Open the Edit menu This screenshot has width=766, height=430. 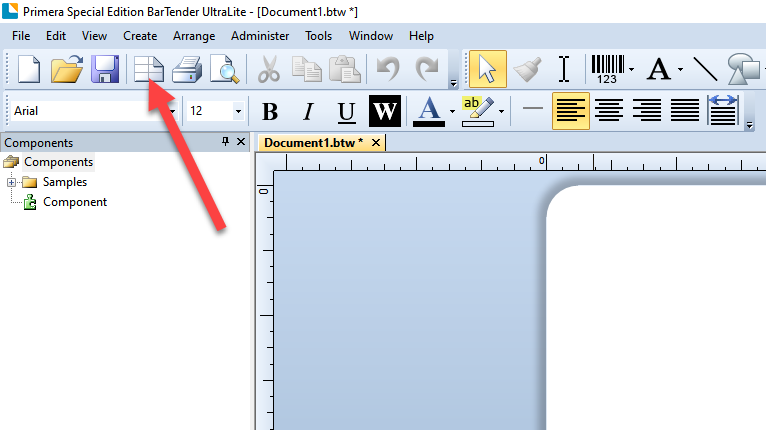click(x=56, y=36)
